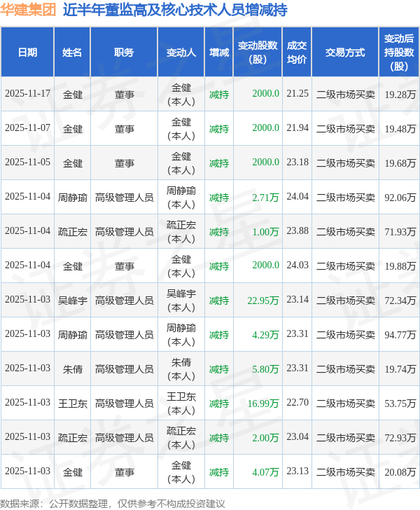Click average price 23.88
Screen dimensions: 420x510
tap(297, 231)
